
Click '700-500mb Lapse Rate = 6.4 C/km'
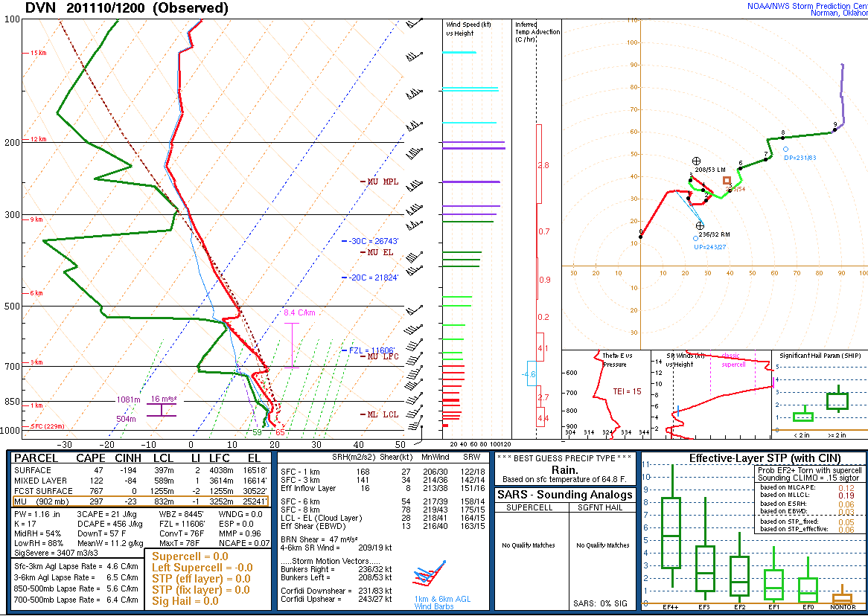click(x=76, y=600)
